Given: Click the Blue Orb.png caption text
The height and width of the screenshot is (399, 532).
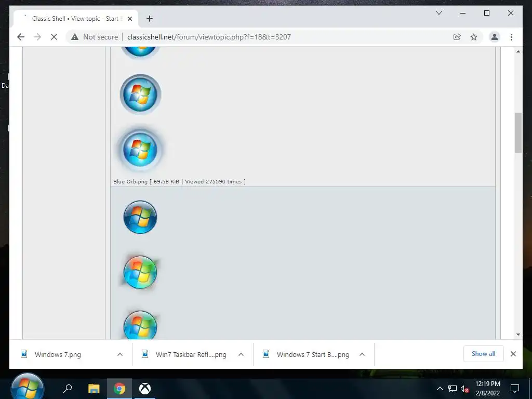Looking at the screenshot, I should [179, 181].
